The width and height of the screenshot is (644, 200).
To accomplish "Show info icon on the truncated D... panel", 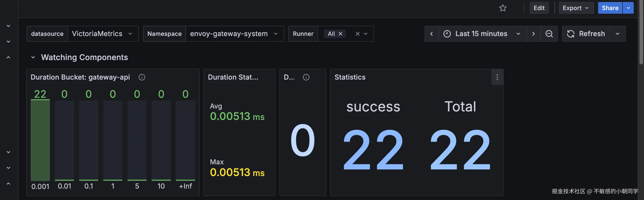I will point(306,77).
